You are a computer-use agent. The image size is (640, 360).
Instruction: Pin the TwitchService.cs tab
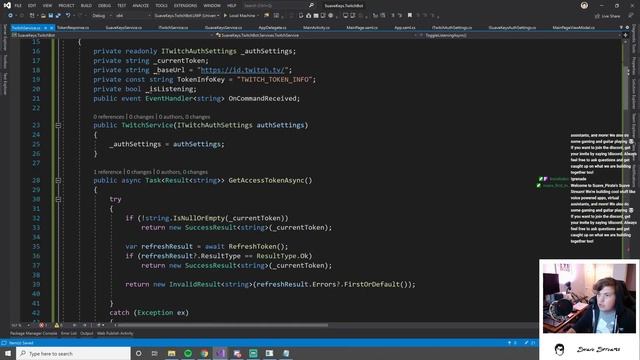coord(46,28)
